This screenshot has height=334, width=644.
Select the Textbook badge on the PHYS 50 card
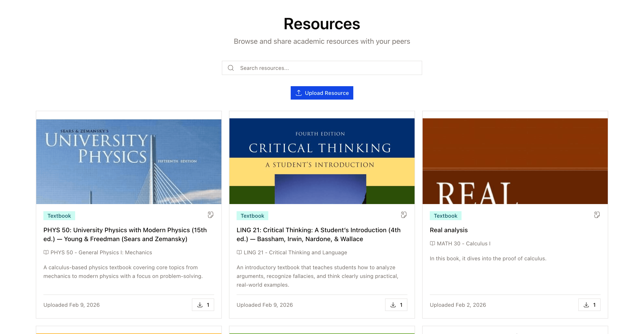pyautogui.click(x=59, y=215)
